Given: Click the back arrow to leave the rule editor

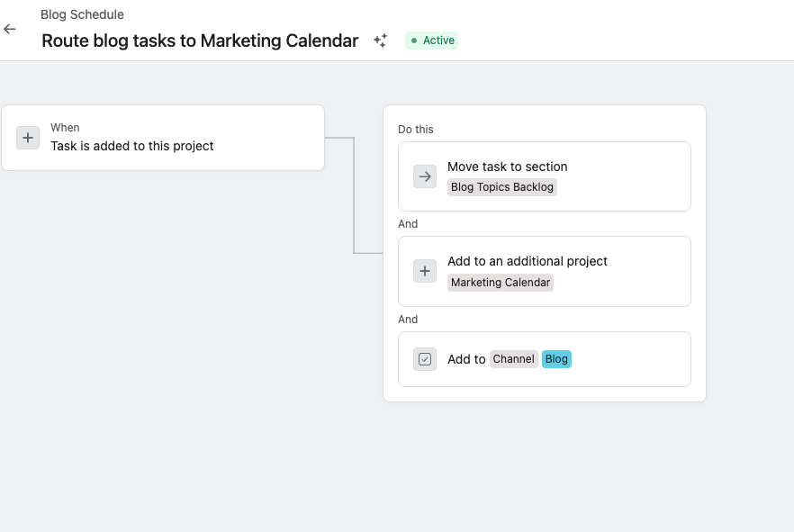Looking at the screenshot, I should pyautogui.click(x=10, y=29).
